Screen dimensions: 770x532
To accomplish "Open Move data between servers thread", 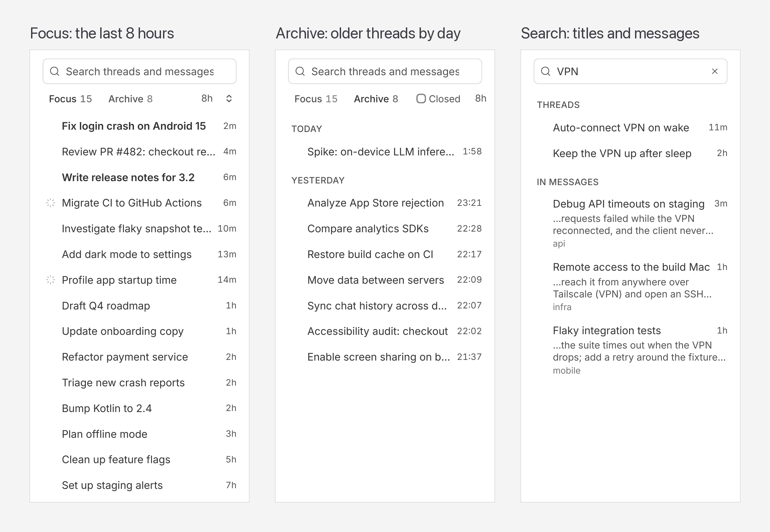I will click(385, 280).
